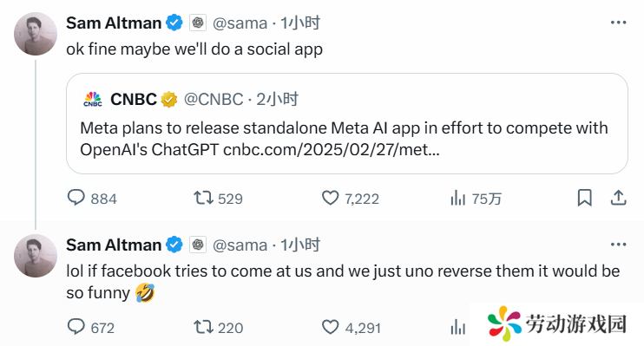This screenshot has width=644, height=346.
Task: Click Sam Altman avatar on second tweet
Action: tap(36, 256)
